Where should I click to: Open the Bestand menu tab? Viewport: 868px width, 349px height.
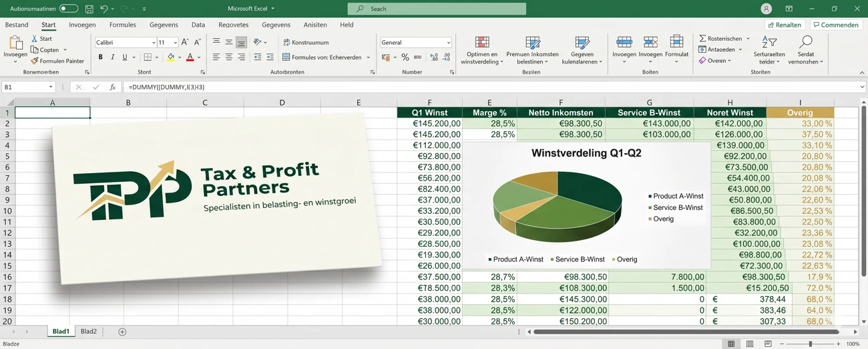click(x=17, y=25)
